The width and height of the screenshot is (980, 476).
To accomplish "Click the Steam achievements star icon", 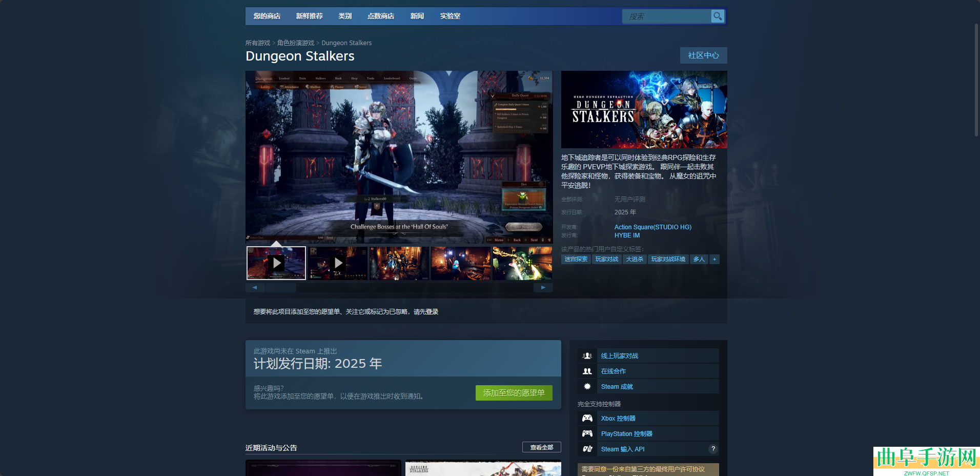I will click(x=587, y=387).
